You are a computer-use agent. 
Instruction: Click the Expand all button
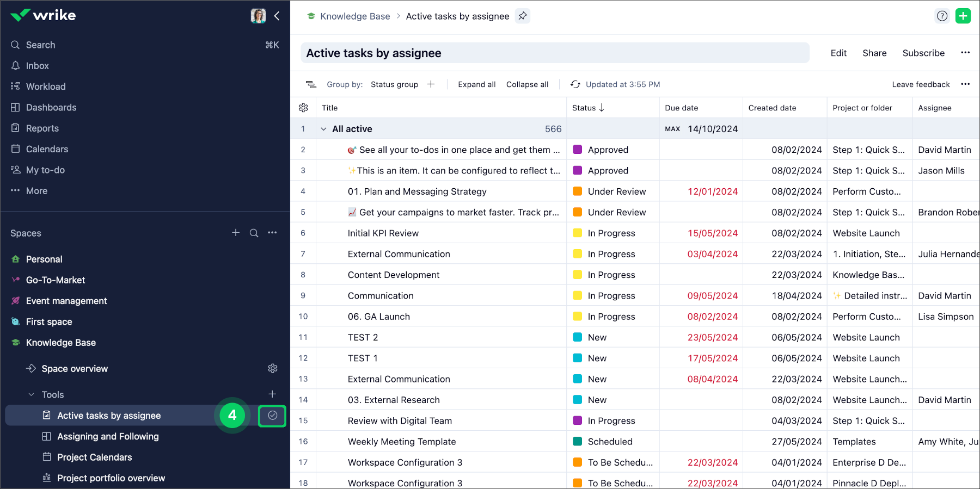click(476, 84)
